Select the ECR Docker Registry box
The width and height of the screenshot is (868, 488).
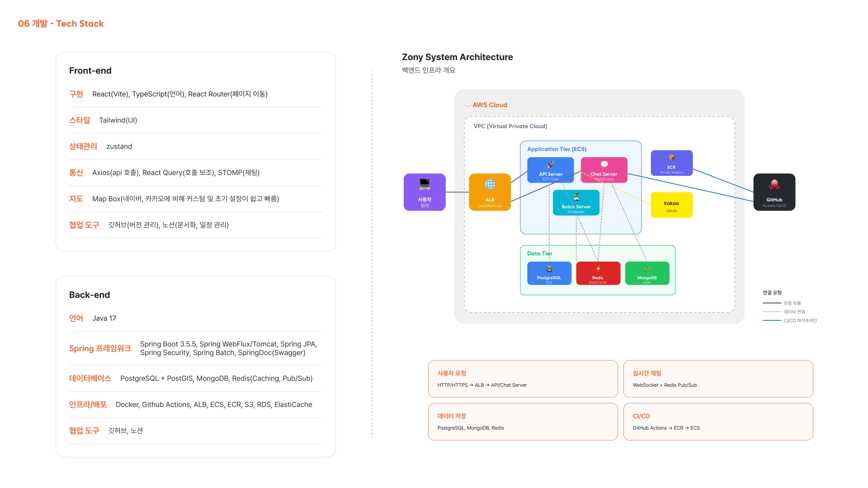coord(671,163)
